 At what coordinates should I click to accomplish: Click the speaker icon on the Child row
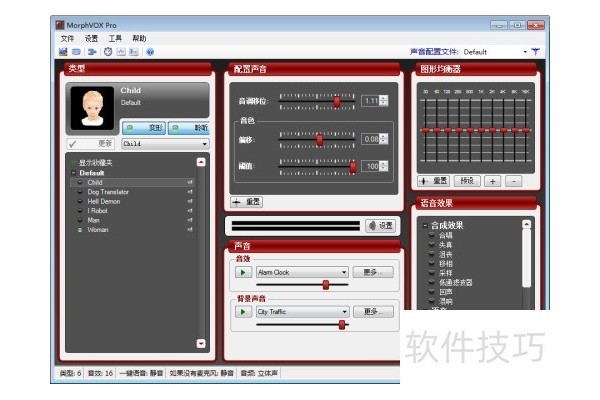(190, 183)
